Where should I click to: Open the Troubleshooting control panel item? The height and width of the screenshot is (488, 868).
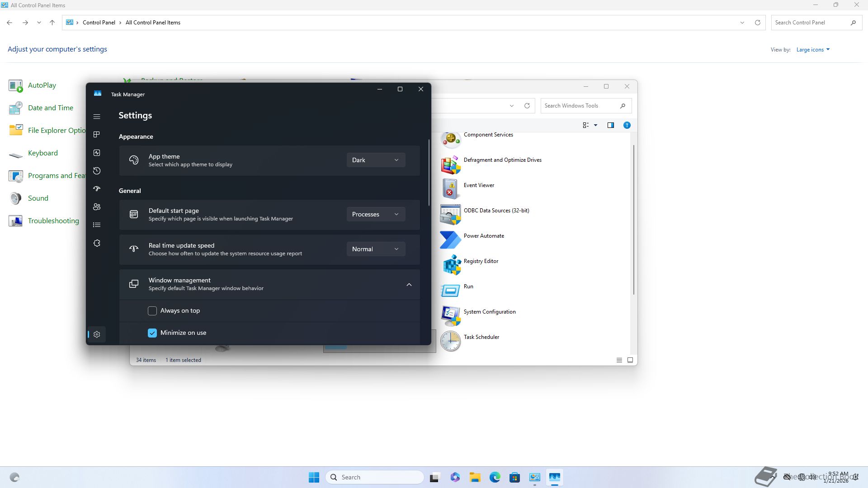53,221
